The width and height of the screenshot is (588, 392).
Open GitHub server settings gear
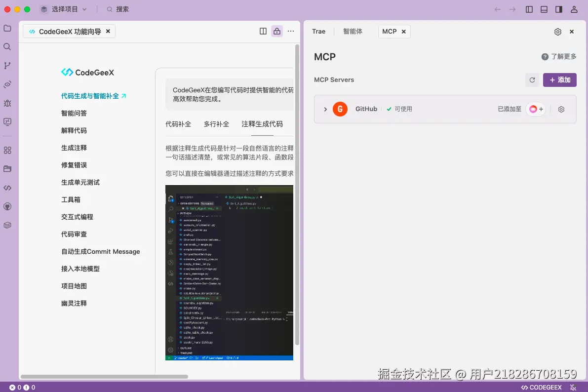pyautogui.click(x=561, y=109)
